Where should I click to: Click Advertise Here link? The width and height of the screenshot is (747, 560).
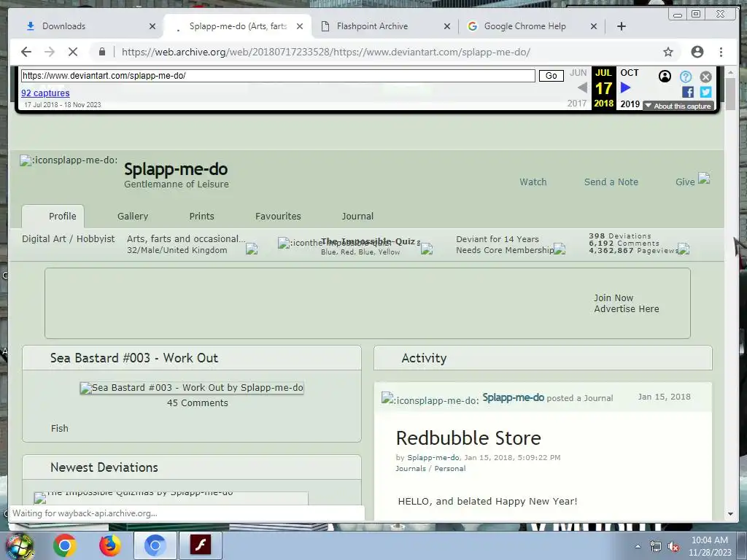(627, 309)
